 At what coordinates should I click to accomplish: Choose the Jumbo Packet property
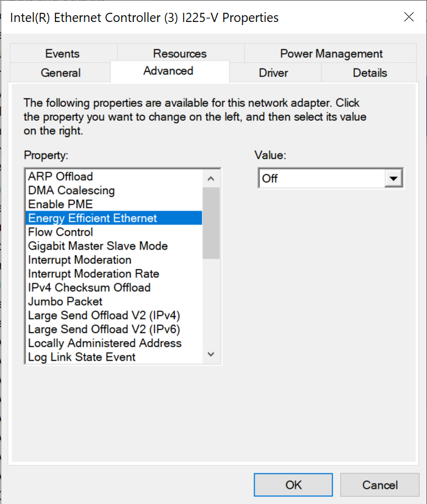pos(65,301)
